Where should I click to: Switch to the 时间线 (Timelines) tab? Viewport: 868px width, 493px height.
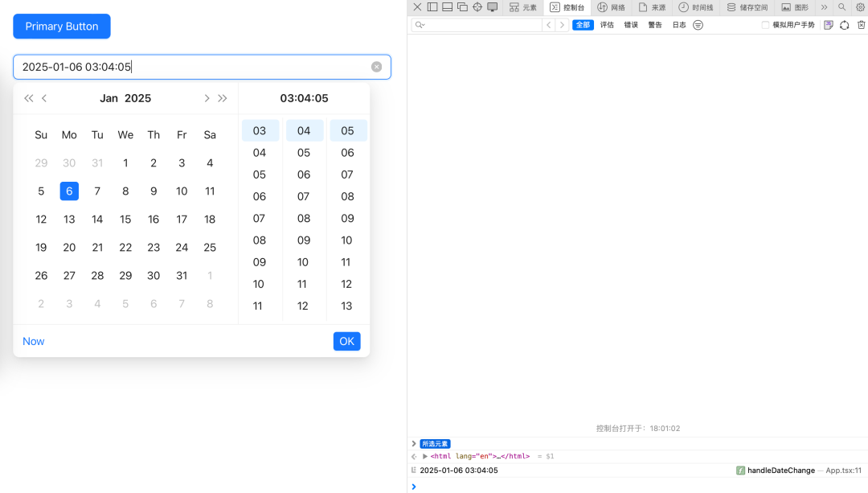(696, 7)
